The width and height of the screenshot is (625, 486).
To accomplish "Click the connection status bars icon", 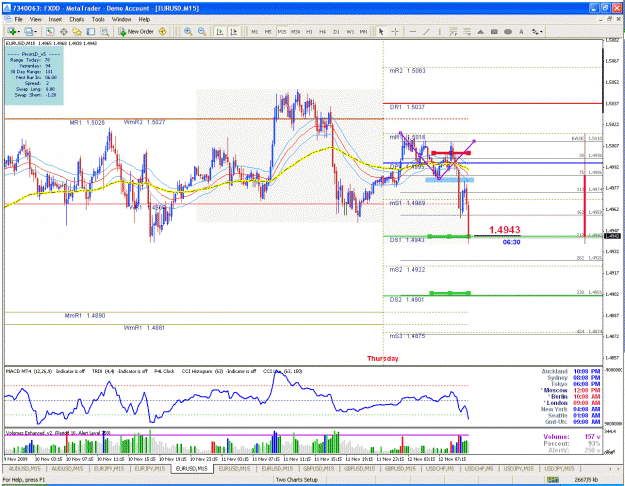I will [x=552, y=480].
